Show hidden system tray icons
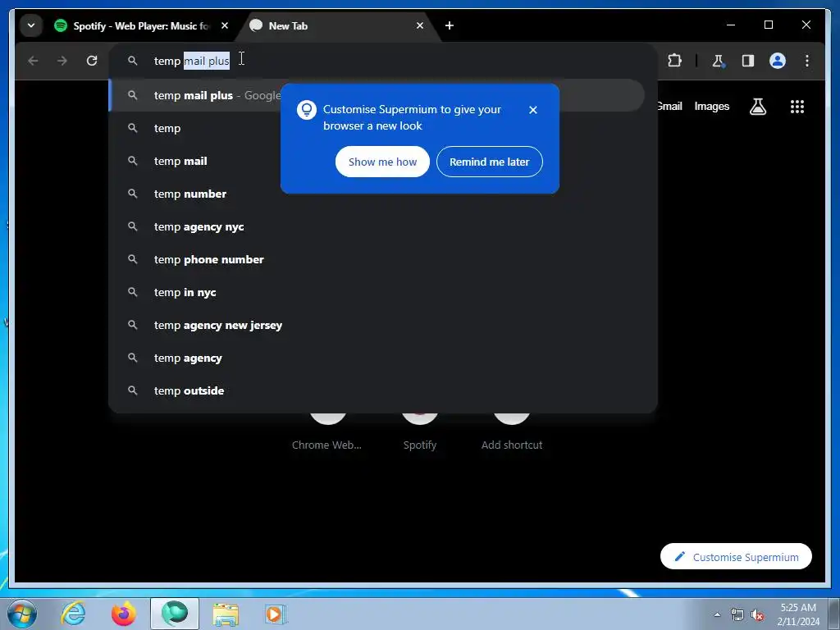840x630 pixels. click(x=717, y=614)
